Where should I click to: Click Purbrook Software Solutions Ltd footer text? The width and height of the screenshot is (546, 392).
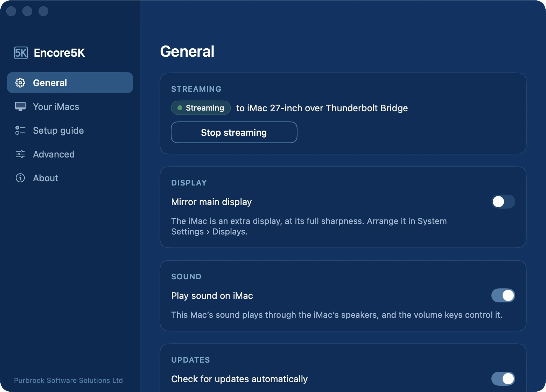(x=68, y=380)
